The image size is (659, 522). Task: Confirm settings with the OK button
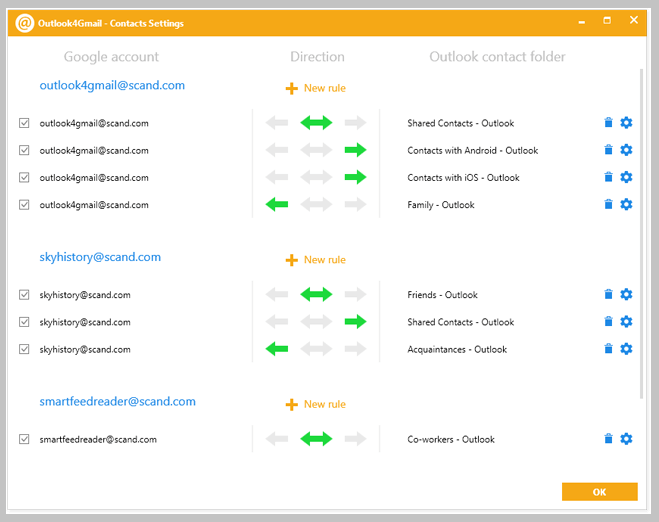pyautogui.click(x=600, y=492)
